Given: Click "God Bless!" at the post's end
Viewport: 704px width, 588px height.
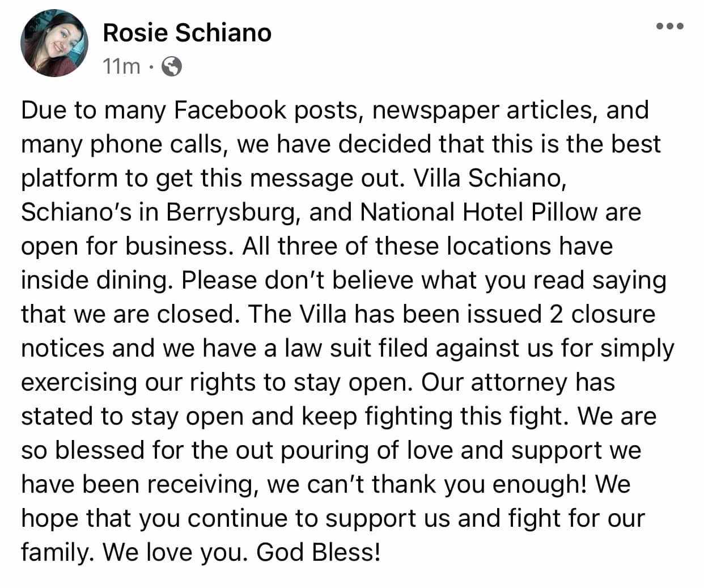Looking at the screenshot, I should tap(318, 552).
